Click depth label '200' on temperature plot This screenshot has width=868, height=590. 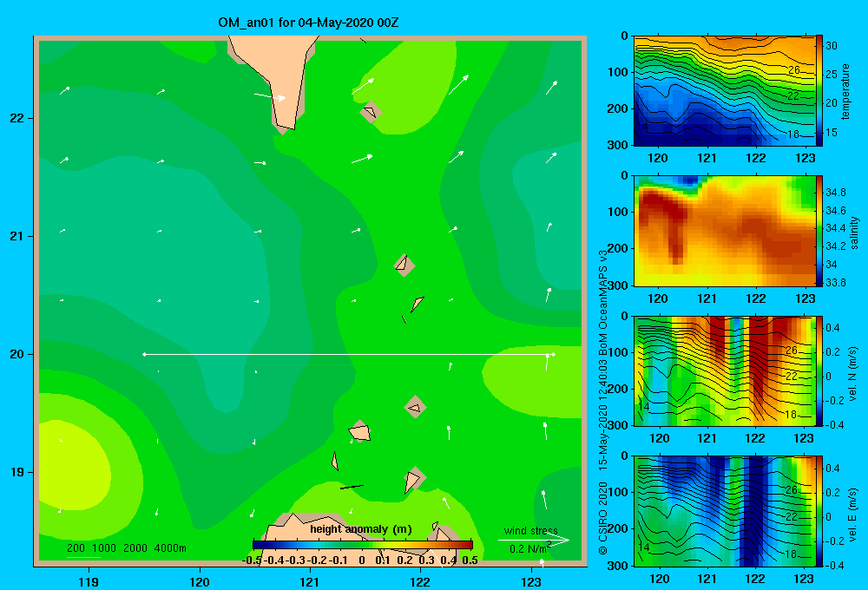pos(617,108)
